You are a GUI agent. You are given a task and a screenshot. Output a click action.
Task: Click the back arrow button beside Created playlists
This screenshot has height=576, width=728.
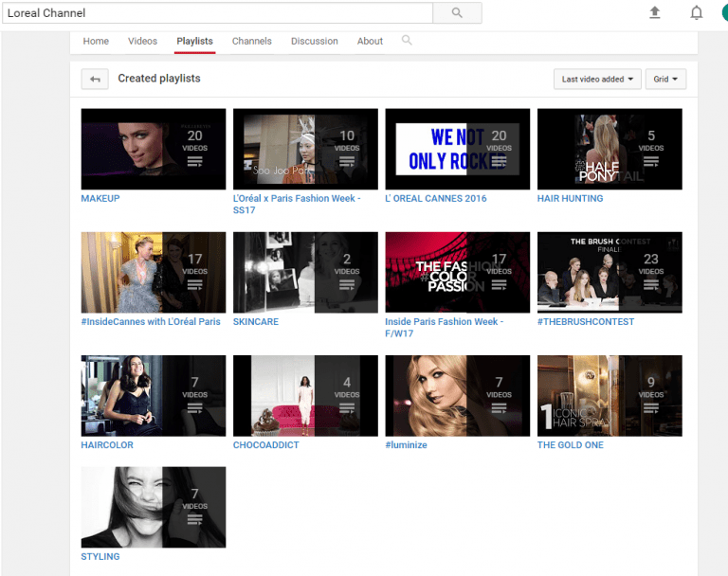point(95,79)
